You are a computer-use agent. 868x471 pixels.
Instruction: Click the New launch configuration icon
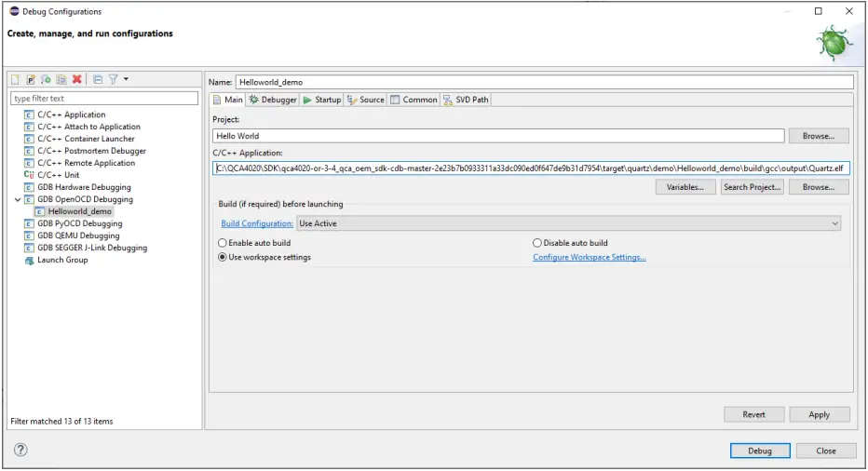point(16,79)
